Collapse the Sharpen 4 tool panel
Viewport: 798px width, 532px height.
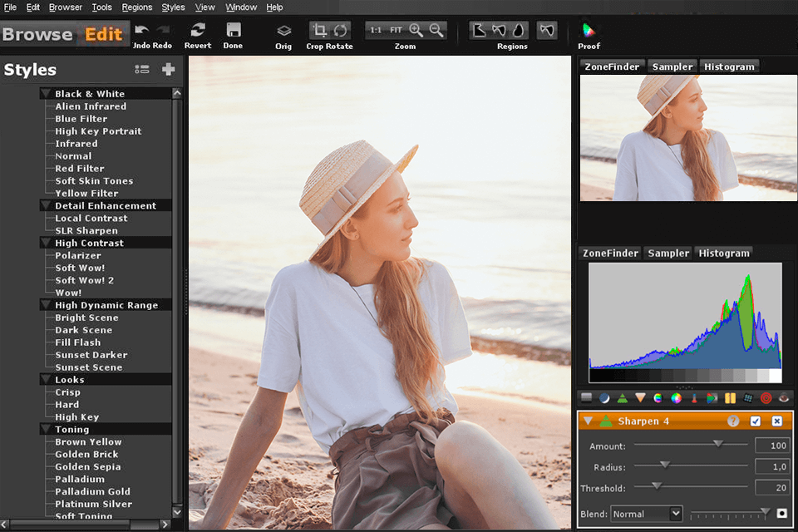(589, 421)
